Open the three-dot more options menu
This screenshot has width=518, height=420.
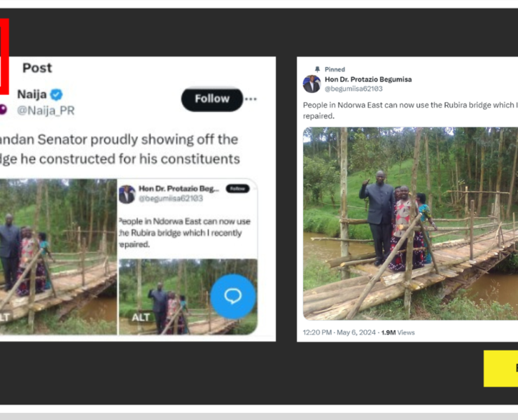[x=251, y=99]
